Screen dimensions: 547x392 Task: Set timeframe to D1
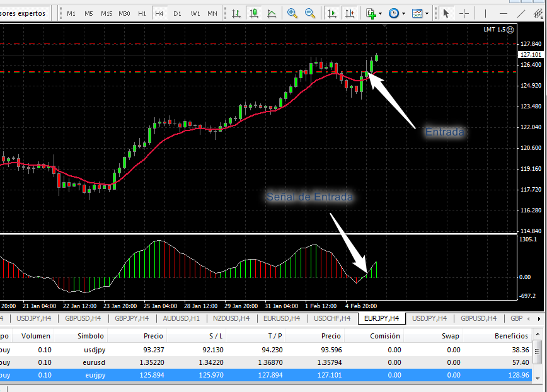(177, 14)
